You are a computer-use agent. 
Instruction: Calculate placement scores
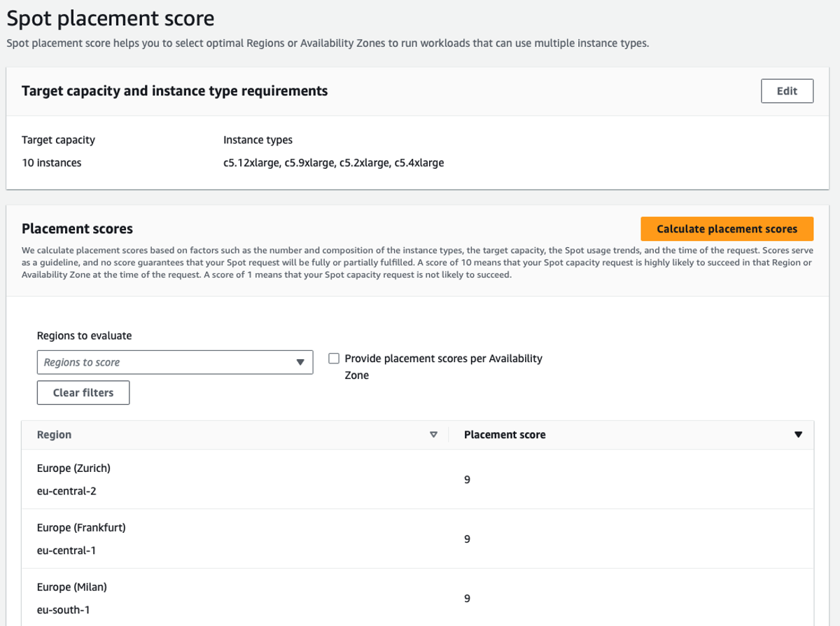coord(727,229)
